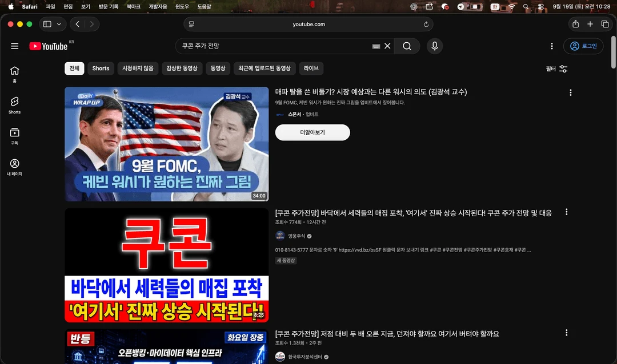617x364 pixels.
Task: Sign in with the 로그인 button
Action: click(x=583, y=46)
